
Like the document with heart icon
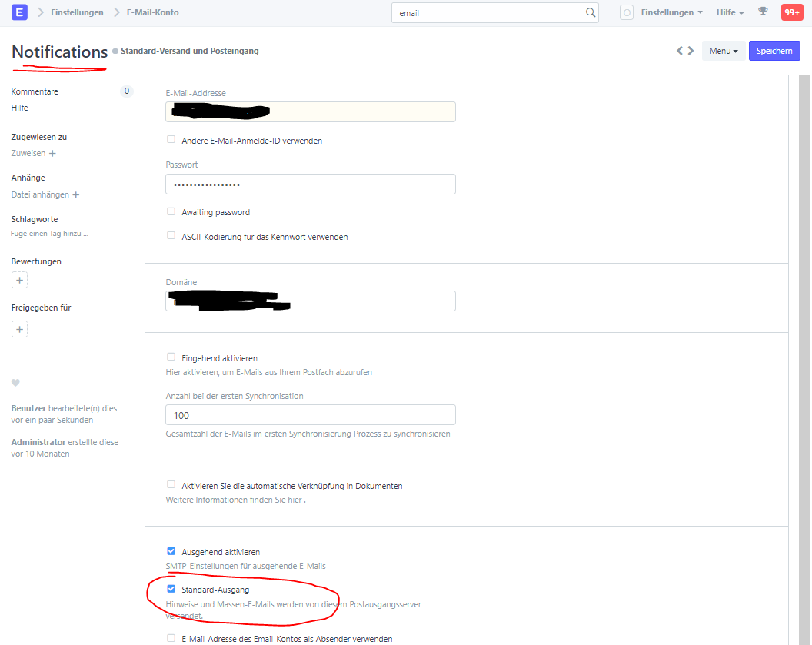pyautogui.click(x=15, y=383)
